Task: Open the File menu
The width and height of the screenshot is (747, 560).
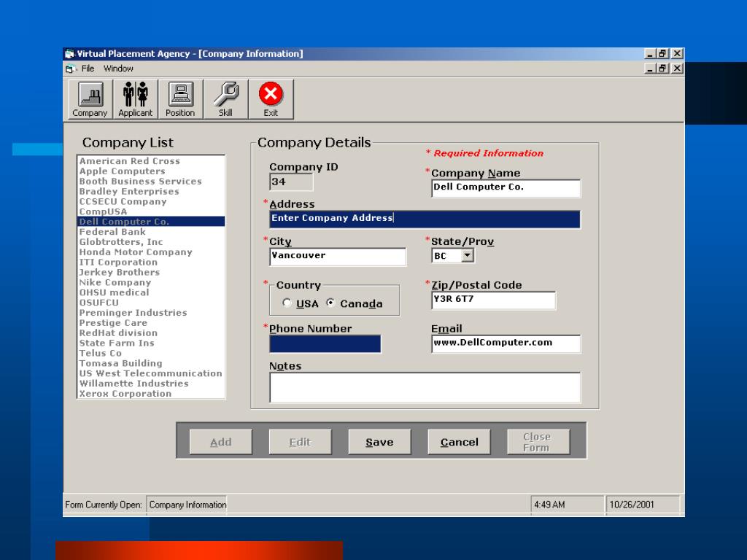Action: pos(88,69)
